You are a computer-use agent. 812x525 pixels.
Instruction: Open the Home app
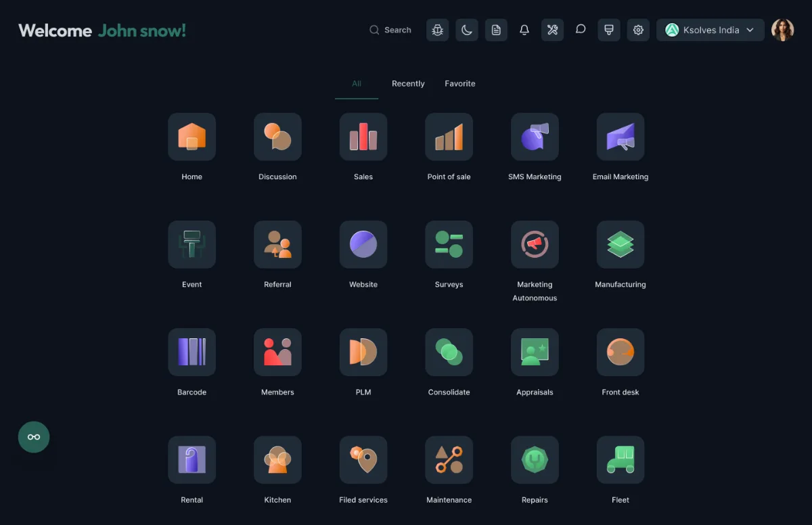pyautogui.click(x=191, y=137)
